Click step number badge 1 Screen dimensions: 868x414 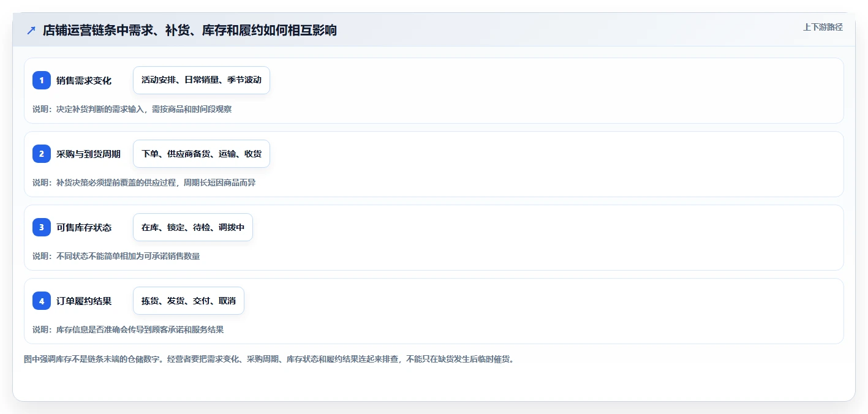(42, 80)
